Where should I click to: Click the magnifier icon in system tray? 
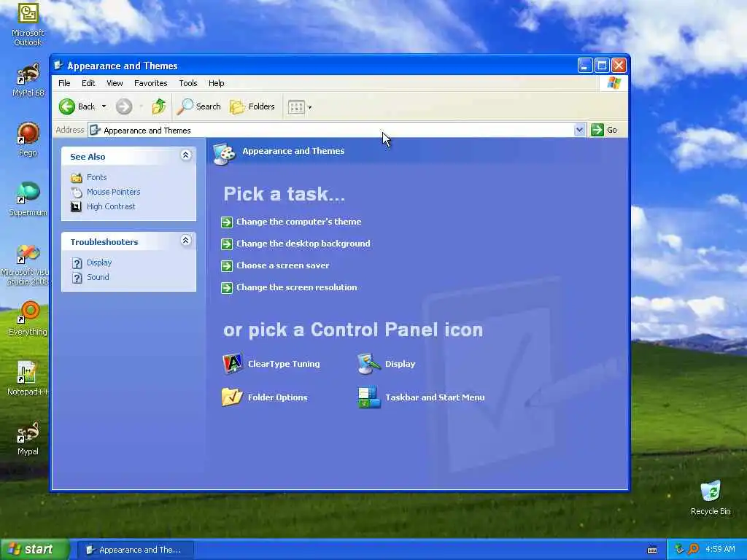pyautogui.click(x=694, y=550)
